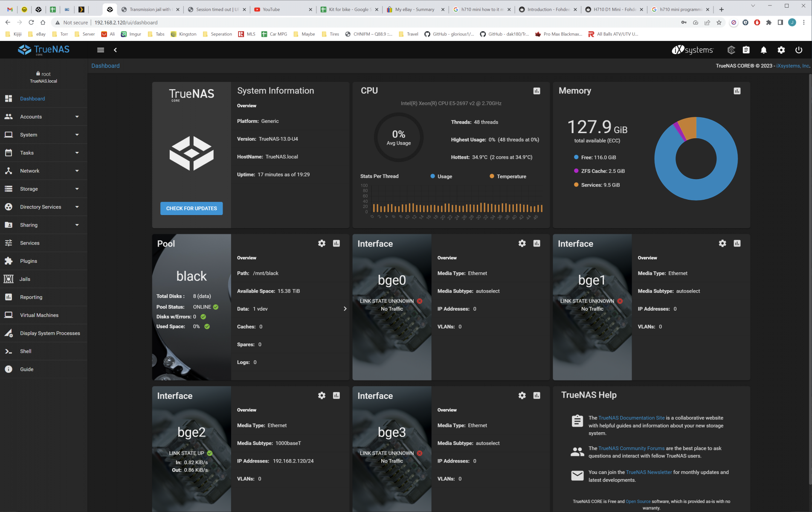Open Pool black settings gear

tap(322, 243)
